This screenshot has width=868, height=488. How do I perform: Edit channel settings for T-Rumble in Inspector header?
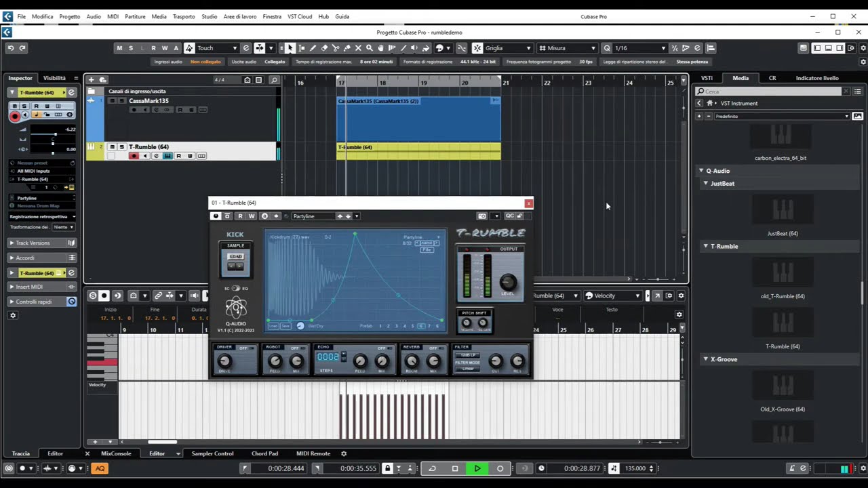pos(71,92)
